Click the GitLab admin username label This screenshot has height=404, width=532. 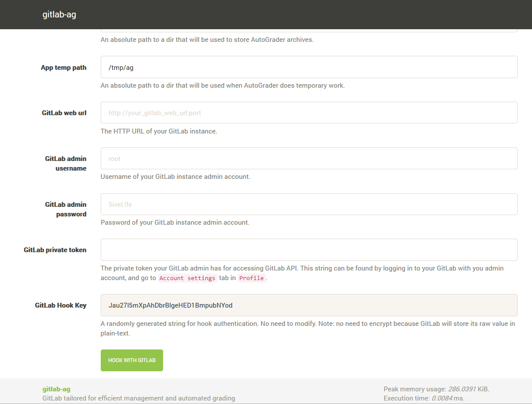[66, 164]
